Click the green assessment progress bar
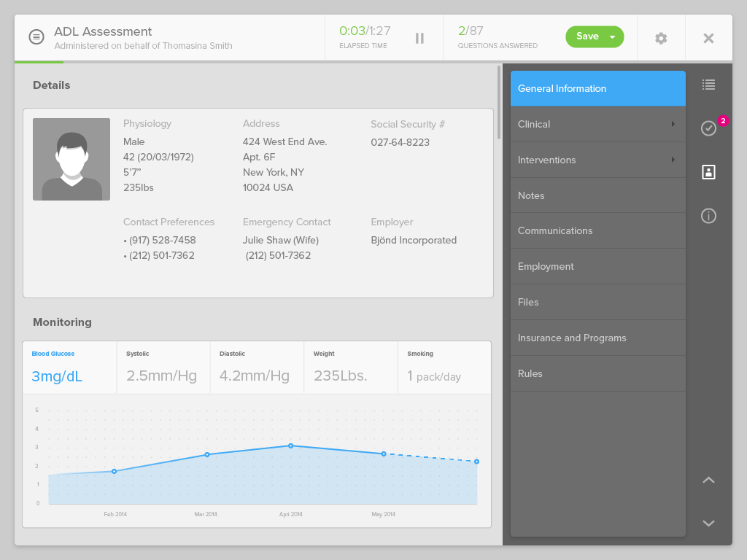Image resolution: width=747 pixels, height=560 pixels. 39,62
